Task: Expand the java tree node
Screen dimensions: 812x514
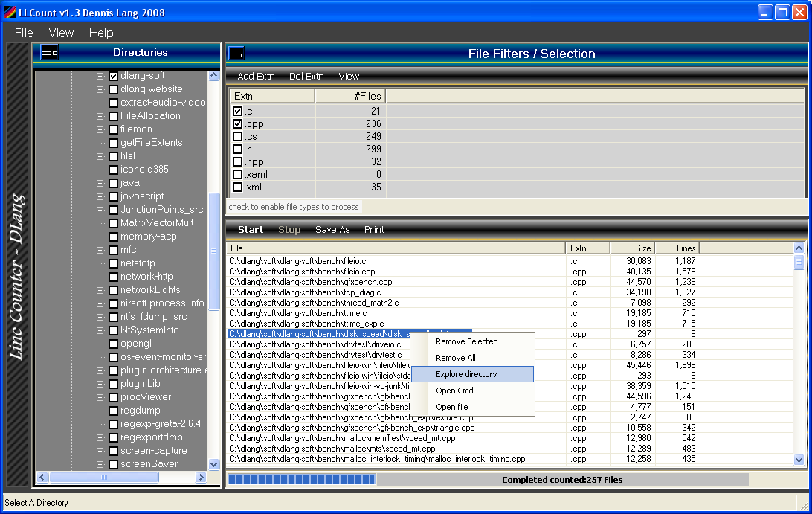Action: (100, 183)
